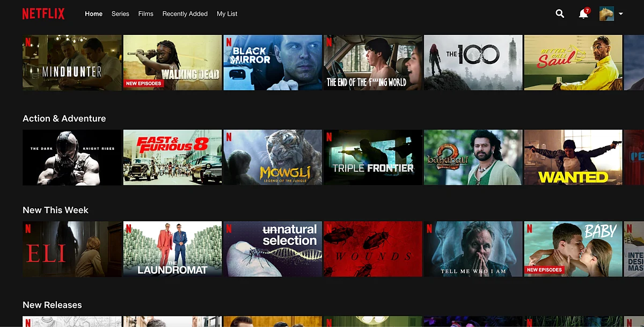Open the Wanted movie thumbnail
644x327 pixels.
click(x=573, y=157)
